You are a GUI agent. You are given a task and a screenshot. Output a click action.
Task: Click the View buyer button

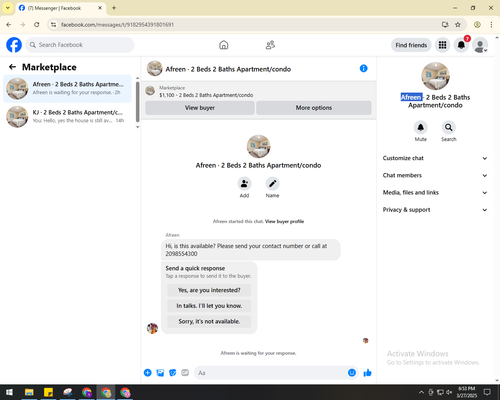coord(200,108)
